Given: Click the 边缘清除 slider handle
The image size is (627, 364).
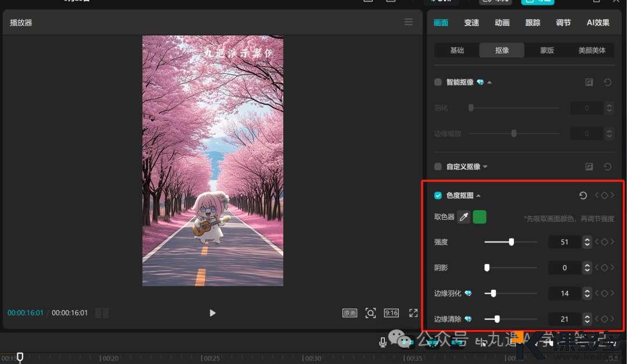Looking at the screenshot, I should (497, 319).
